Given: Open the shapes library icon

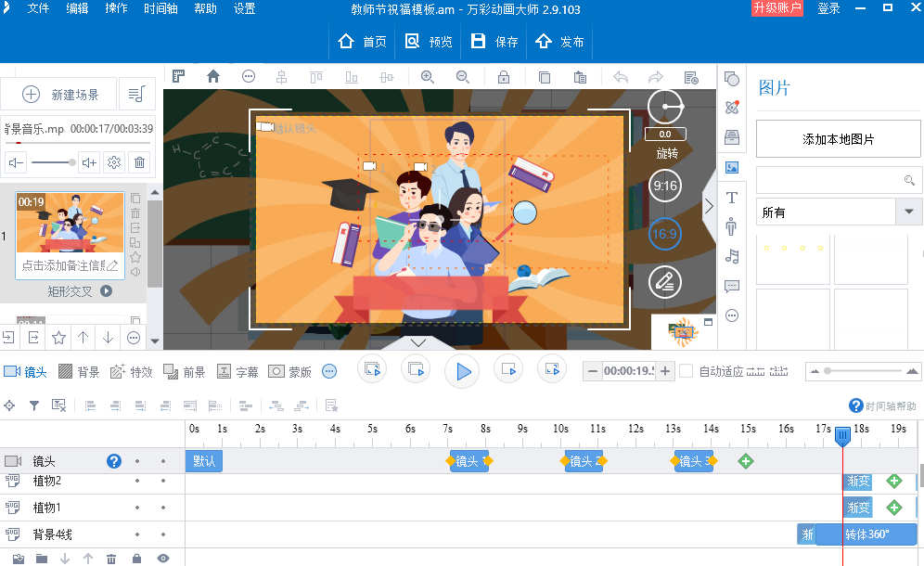Looking at the screenshot, I should (x=732, y=79).
